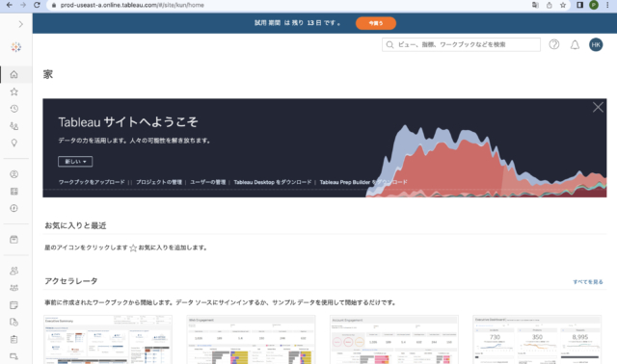
Task: Click the search field for views and workbooks
Action: (x=461, y=45)
